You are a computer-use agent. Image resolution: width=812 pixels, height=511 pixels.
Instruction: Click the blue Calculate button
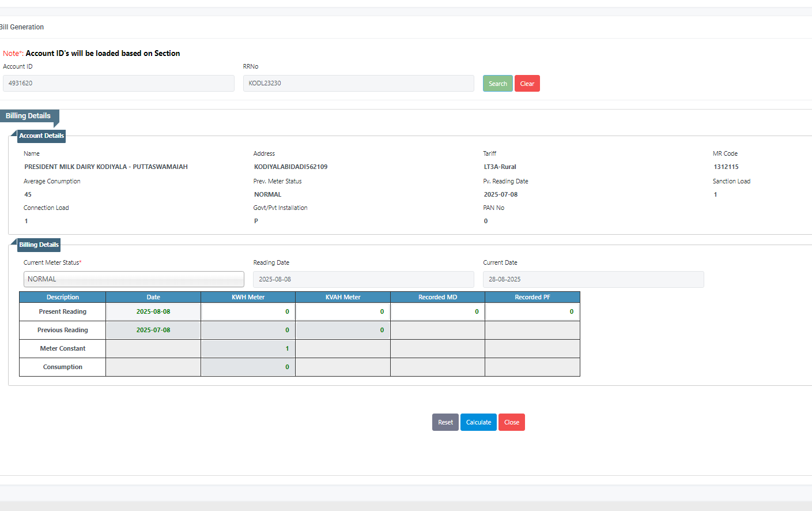478,422
